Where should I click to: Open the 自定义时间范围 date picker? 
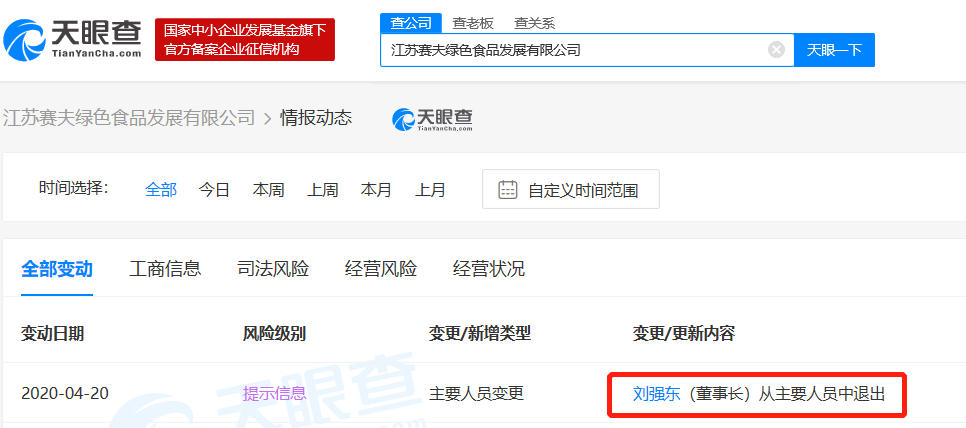coord(582,190)
